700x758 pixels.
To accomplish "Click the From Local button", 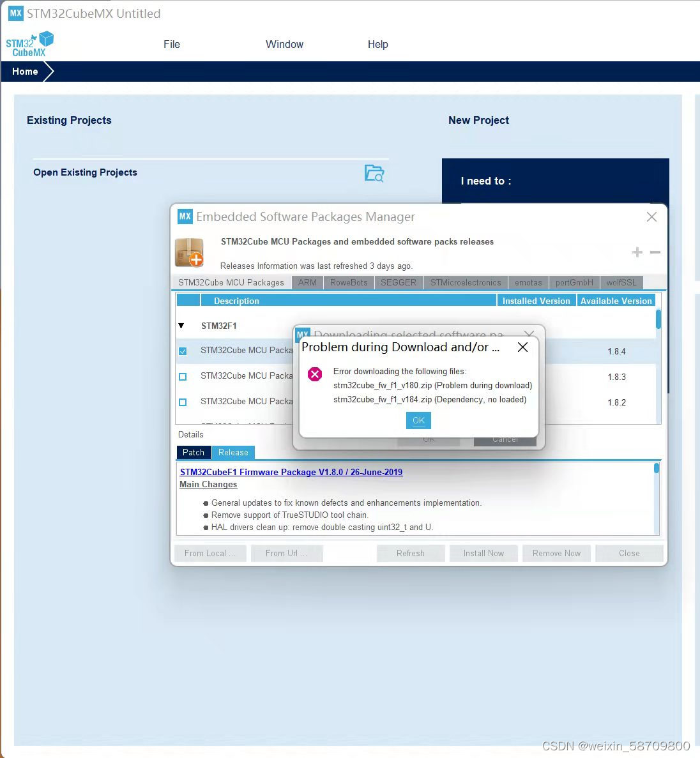I will (210, 553).
